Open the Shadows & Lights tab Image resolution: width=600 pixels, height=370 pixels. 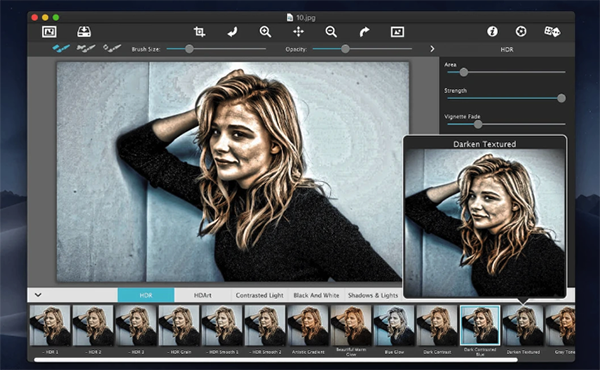pos(373,295)
